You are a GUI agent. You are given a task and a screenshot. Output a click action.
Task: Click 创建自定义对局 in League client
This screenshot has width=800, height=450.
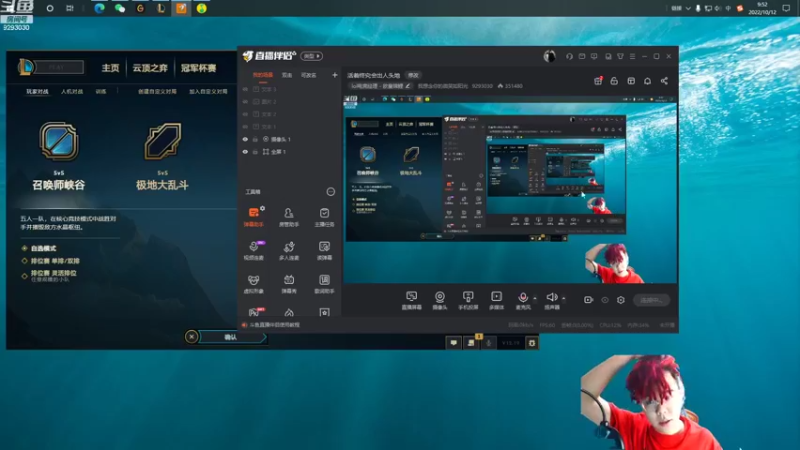coord(157,91)
